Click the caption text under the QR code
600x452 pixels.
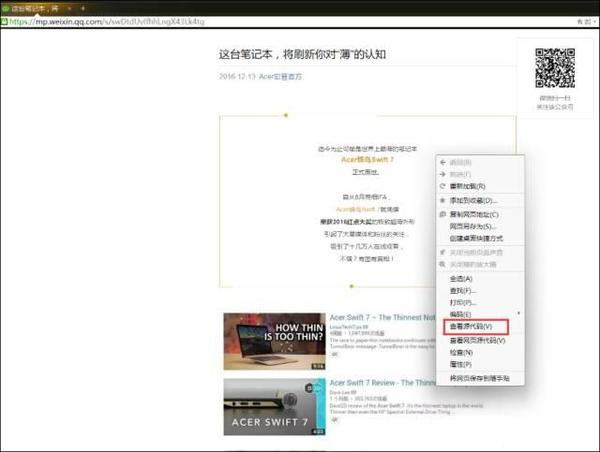tap(555, 103)
